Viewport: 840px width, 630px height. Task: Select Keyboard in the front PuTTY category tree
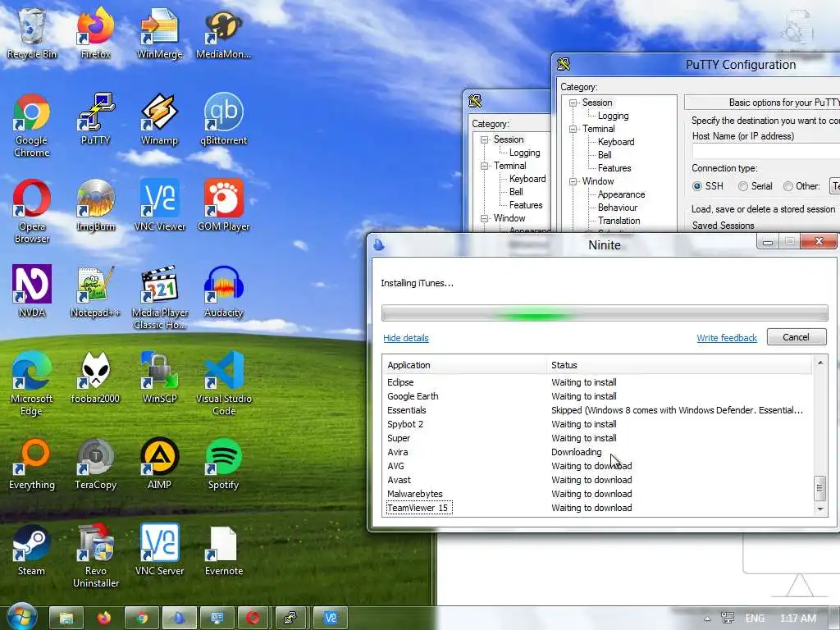point(616,142)
